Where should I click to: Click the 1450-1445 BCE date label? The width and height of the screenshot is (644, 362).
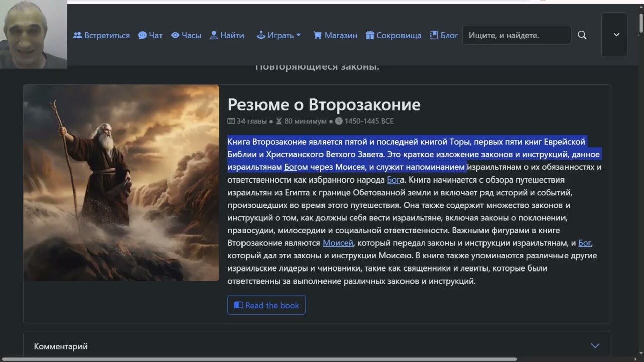click(369, 121)
